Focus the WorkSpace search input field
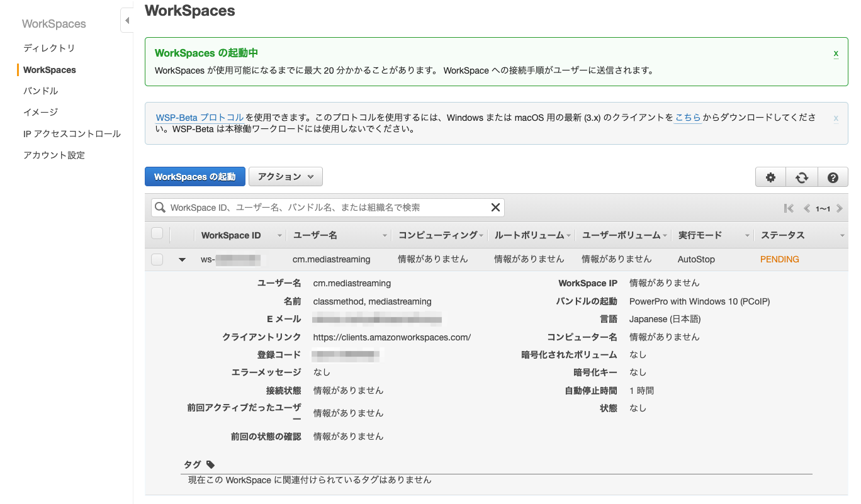The height and width of the screenshot is (504, 861). (x=327, y=208)
